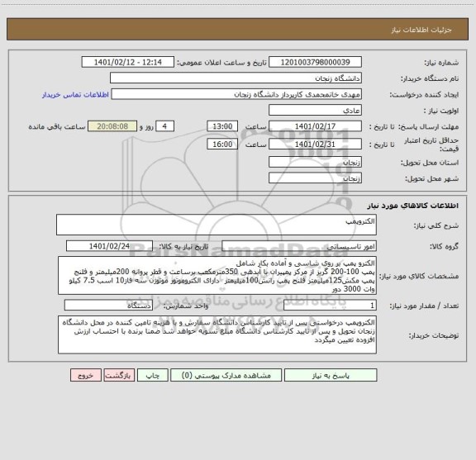476x460 pixels.
Task: Click the remaining time countdown 20:08:08
Action: click(112, 126)
